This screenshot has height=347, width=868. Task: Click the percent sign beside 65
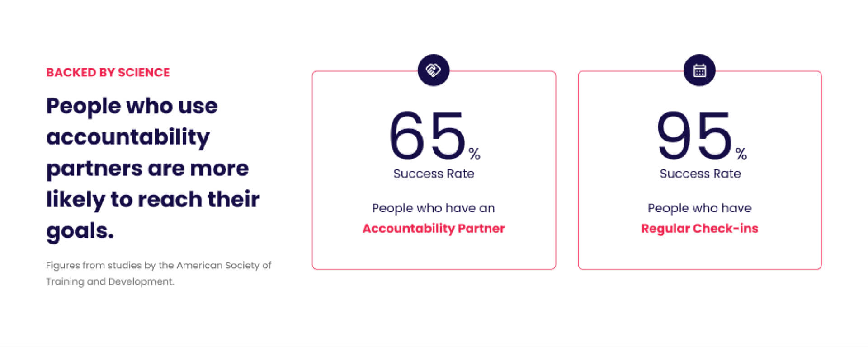[474, 154]
